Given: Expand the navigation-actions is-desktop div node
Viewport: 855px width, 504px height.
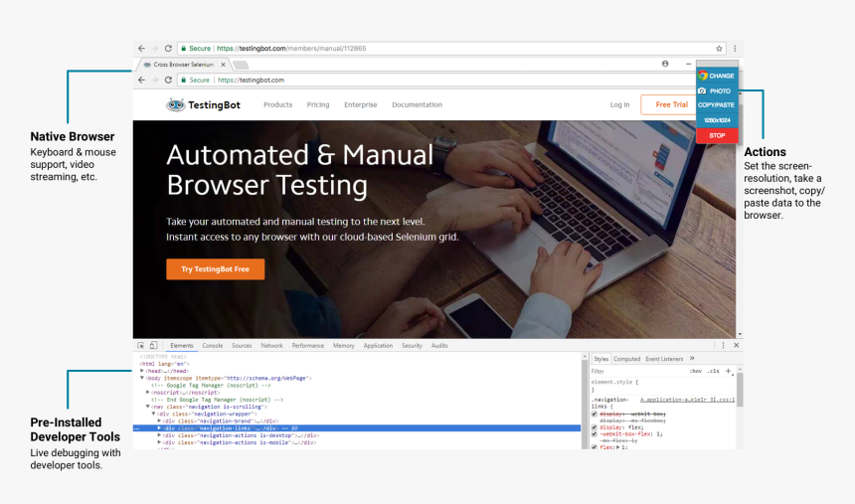Looking at the screenshot, I should [159, 435].
